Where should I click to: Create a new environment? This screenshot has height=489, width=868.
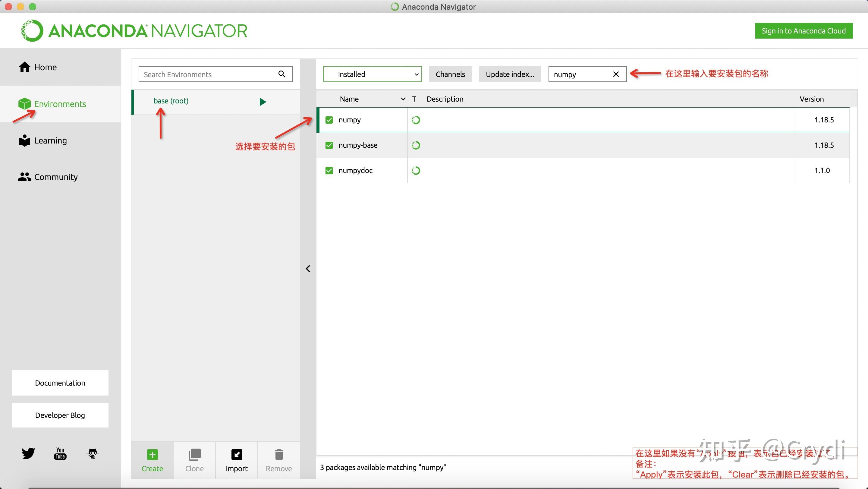click(x=152, y=460)
